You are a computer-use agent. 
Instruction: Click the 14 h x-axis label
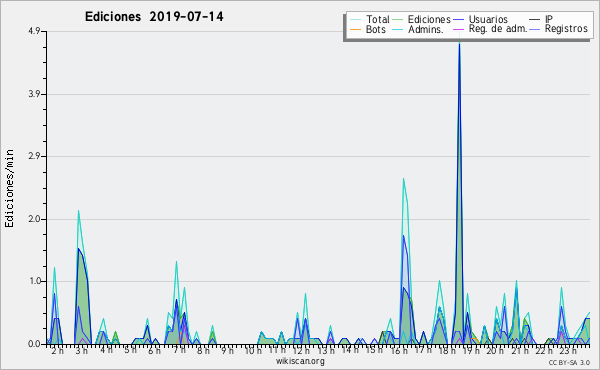[x=350, y=350]
